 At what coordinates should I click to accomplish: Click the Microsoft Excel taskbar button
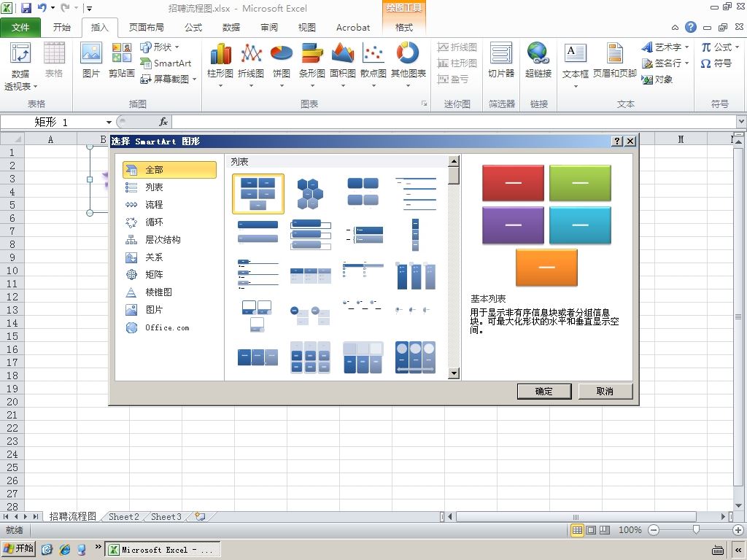(163, 550)
